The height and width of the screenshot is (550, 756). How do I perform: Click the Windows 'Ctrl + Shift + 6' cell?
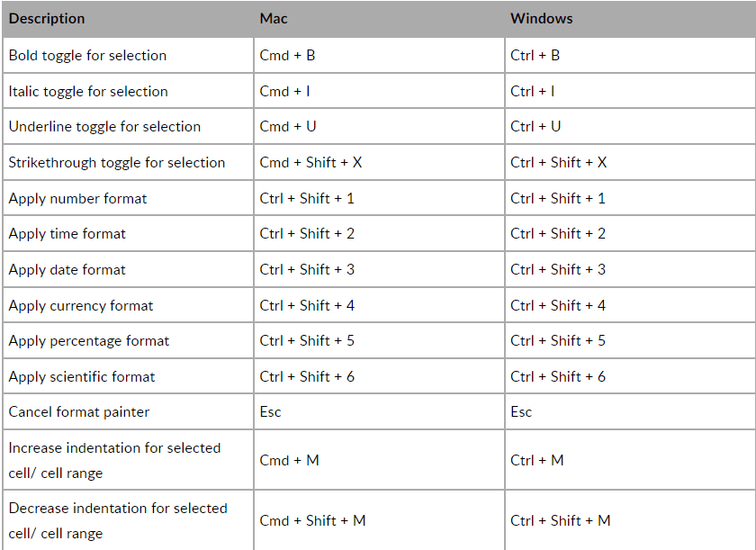pos(558,377)
